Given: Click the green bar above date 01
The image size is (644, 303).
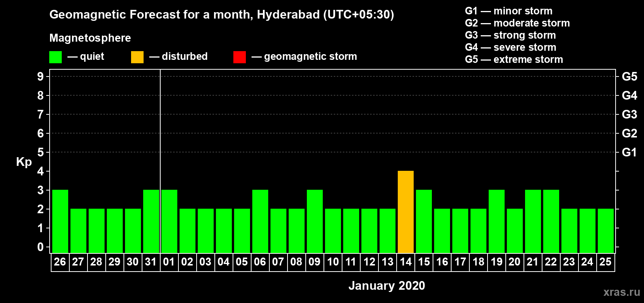Looking at the screenshot, I should tap(169, 222).
